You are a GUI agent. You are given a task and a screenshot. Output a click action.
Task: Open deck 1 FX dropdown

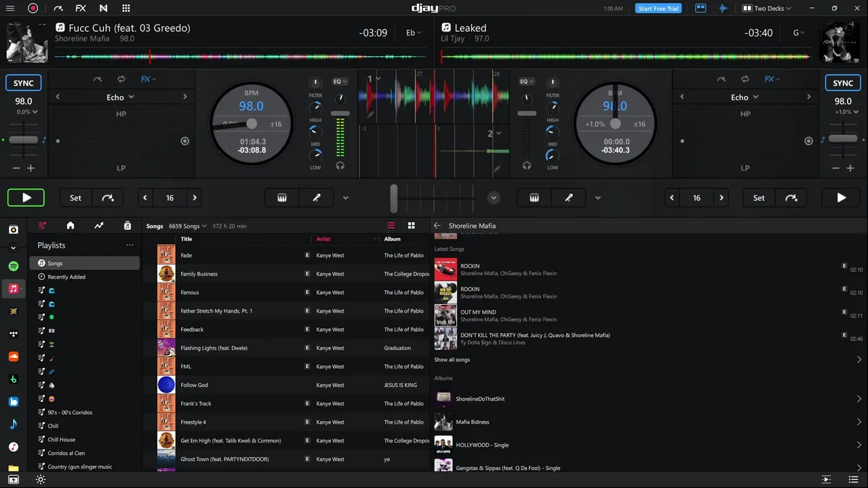pos(149,79)
